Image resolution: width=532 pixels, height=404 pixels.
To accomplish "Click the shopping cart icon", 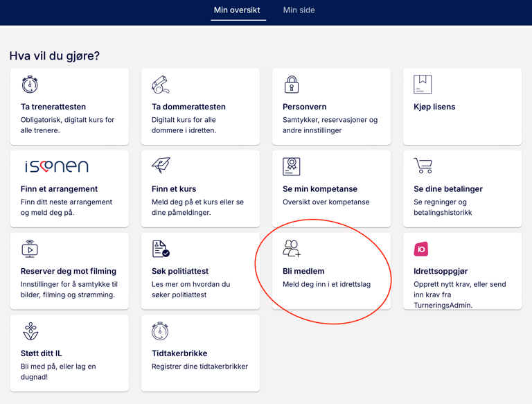I will (x=423, y=166).
